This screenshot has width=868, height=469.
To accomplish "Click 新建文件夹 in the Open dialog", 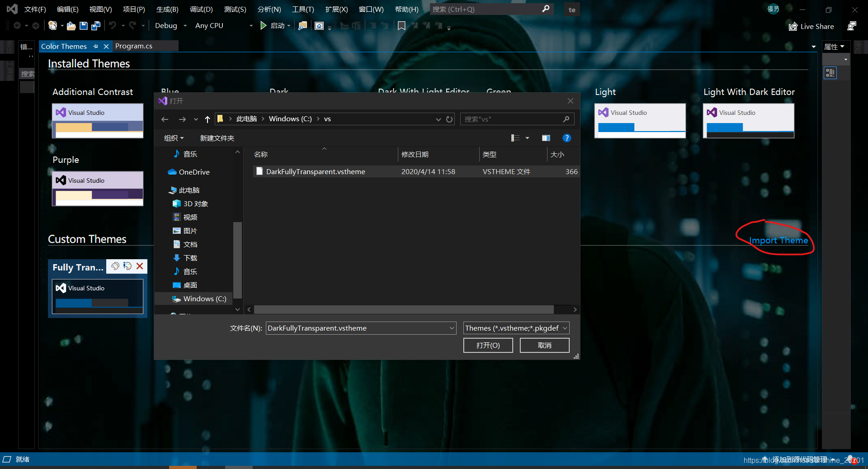I will click(x=217, y=138).
